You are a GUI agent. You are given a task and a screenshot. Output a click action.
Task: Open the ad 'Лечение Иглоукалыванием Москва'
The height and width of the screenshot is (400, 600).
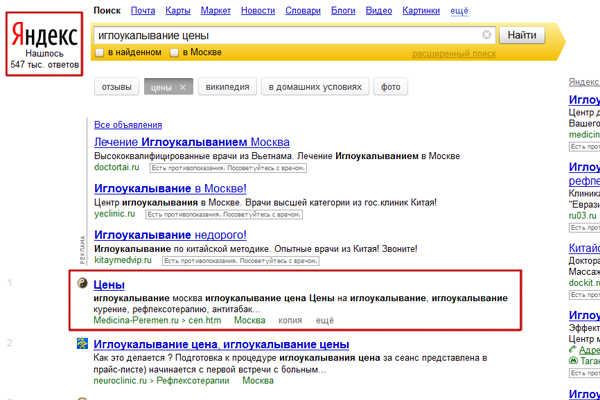point(192,142)
